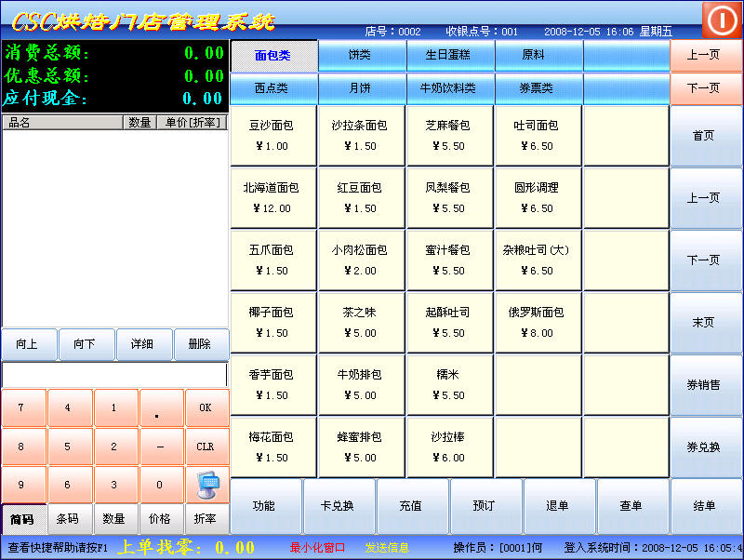The height and width of the screenshot is (560, 744).
Task: Add 杂粮吐司(大) to the order
Action: tap(538, 260)
